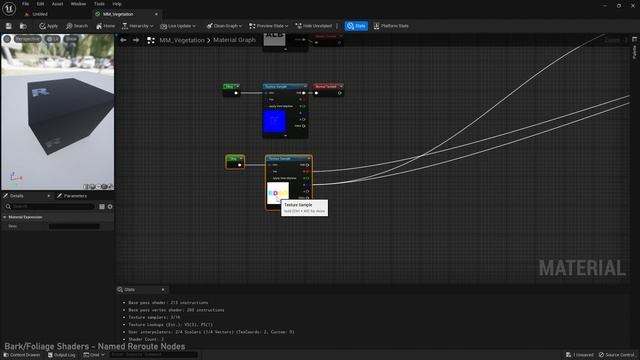Open the Palette side panel tab
This screenshot has width=640, height=360.
point(635,48)
